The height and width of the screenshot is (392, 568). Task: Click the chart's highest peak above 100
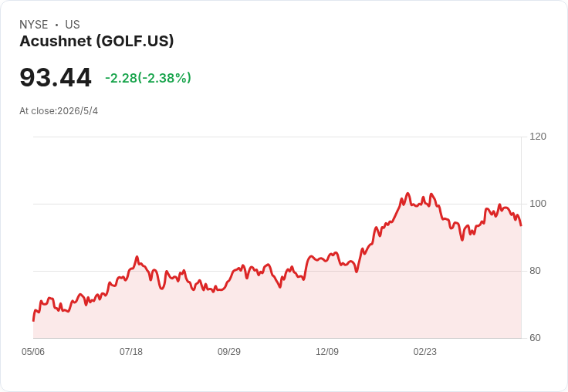point(408,194)
